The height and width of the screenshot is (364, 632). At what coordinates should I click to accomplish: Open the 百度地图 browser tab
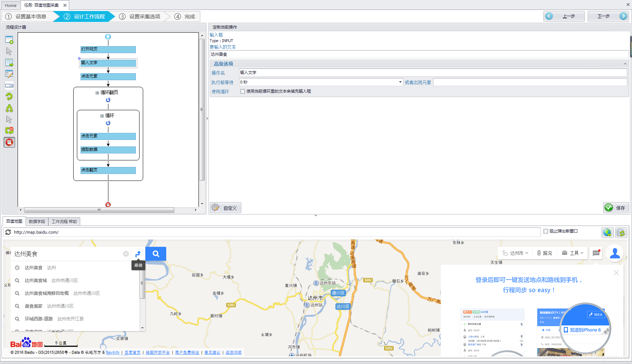(x=14, y=222)
